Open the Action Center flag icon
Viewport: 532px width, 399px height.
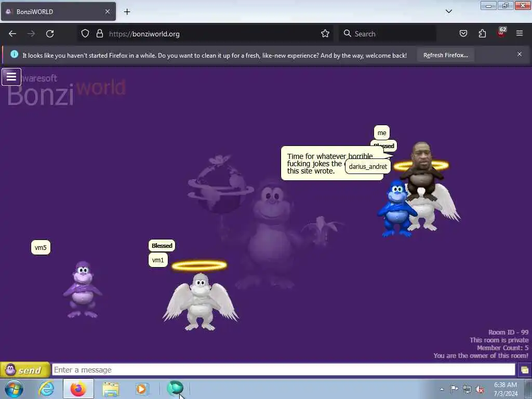454,389
